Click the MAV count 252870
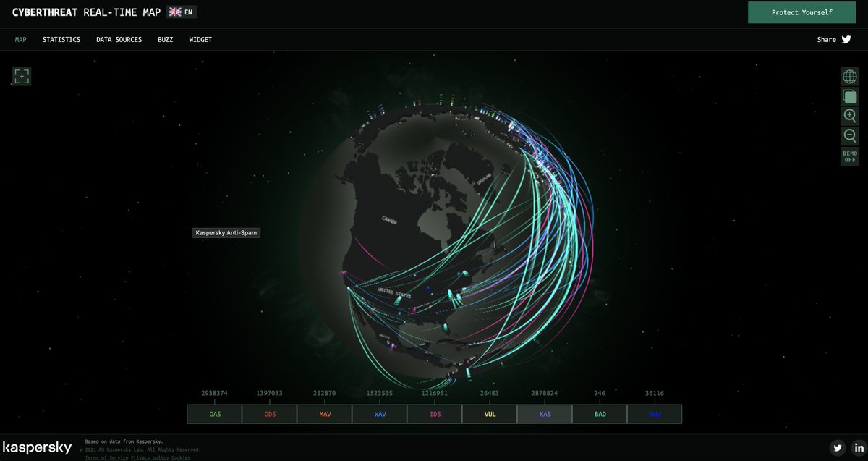 (325, 393)
